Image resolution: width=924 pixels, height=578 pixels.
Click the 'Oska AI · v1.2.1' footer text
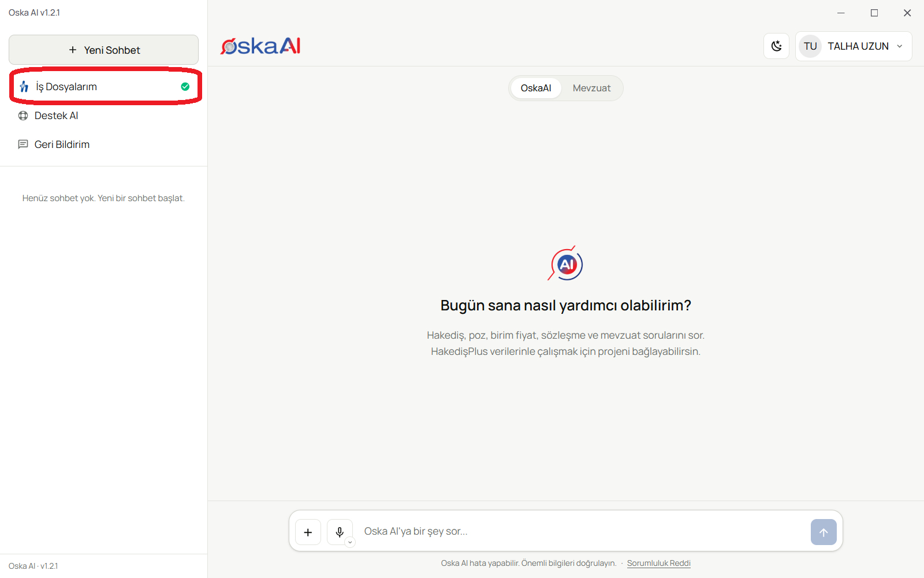[x=33, y=566]
